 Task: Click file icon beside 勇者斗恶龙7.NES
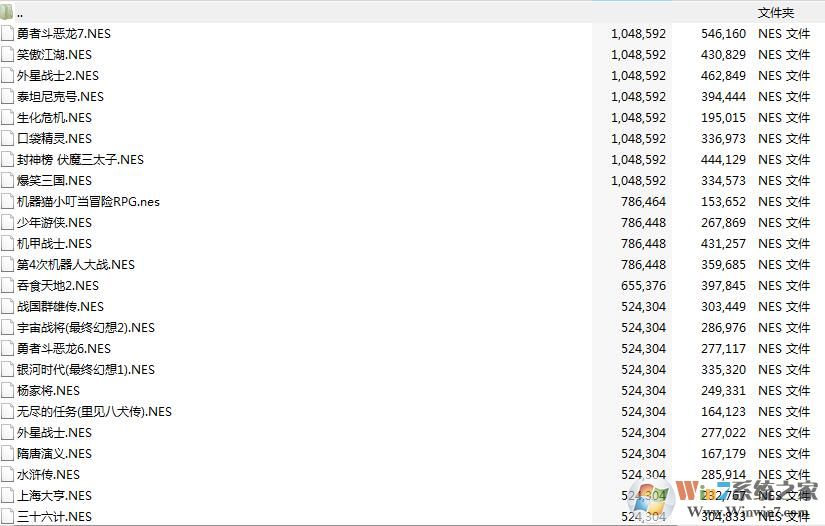click(x=7, y=34)
